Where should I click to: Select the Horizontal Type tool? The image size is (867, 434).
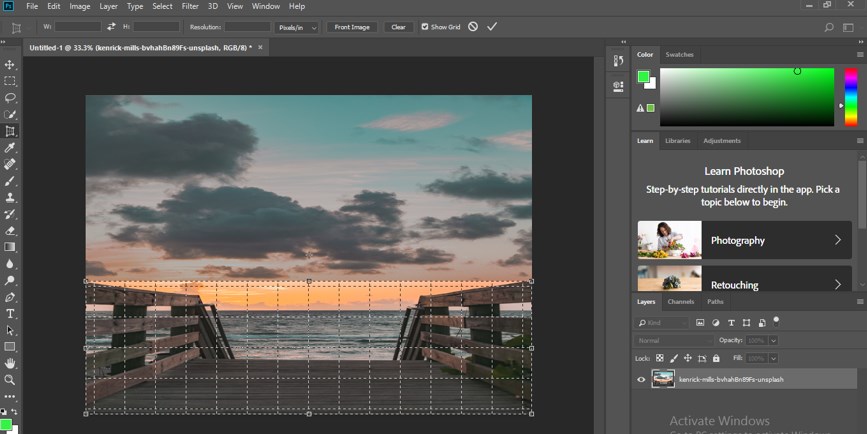pyautogui.click(x=10, y=313)
